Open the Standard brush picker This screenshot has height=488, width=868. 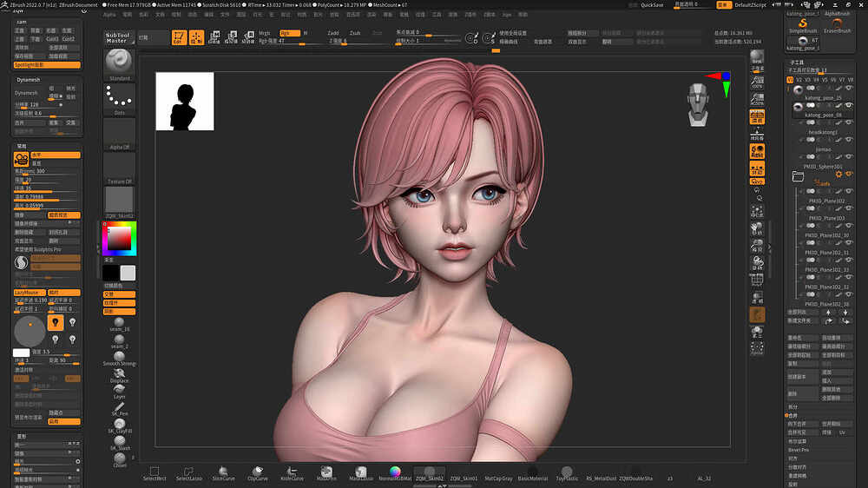tap(119, 65)
